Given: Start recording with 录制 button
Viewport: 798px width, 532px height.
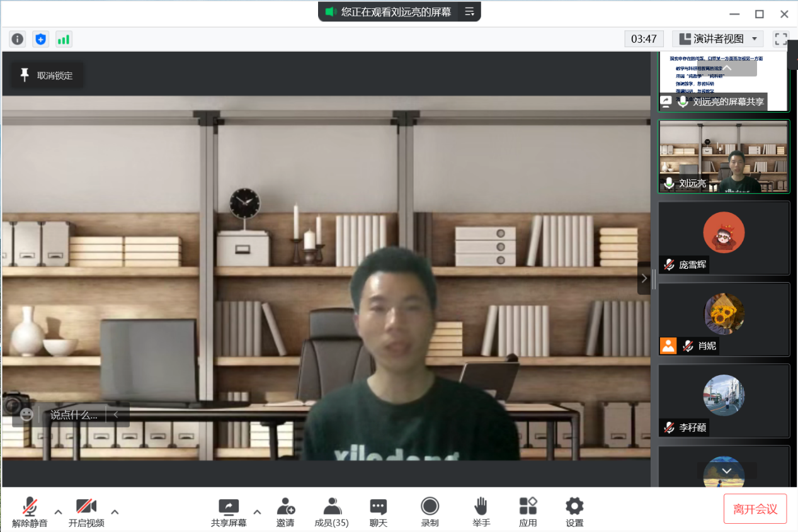Looking at the screenshot, I should [x=430, y=512].
